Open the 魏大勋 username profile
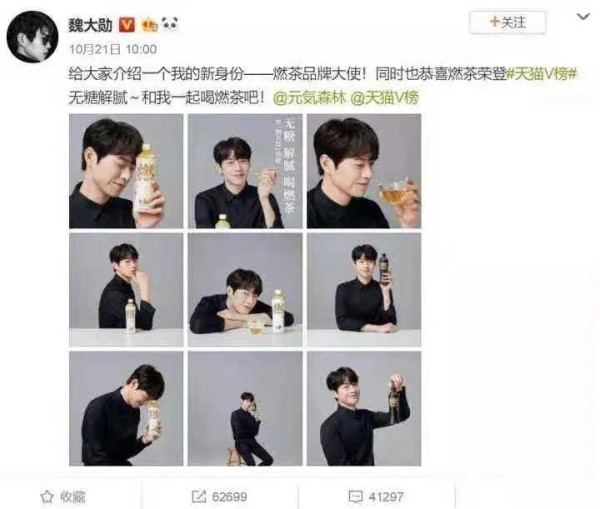The image size is (600, 509). click(x=90, y=25)
